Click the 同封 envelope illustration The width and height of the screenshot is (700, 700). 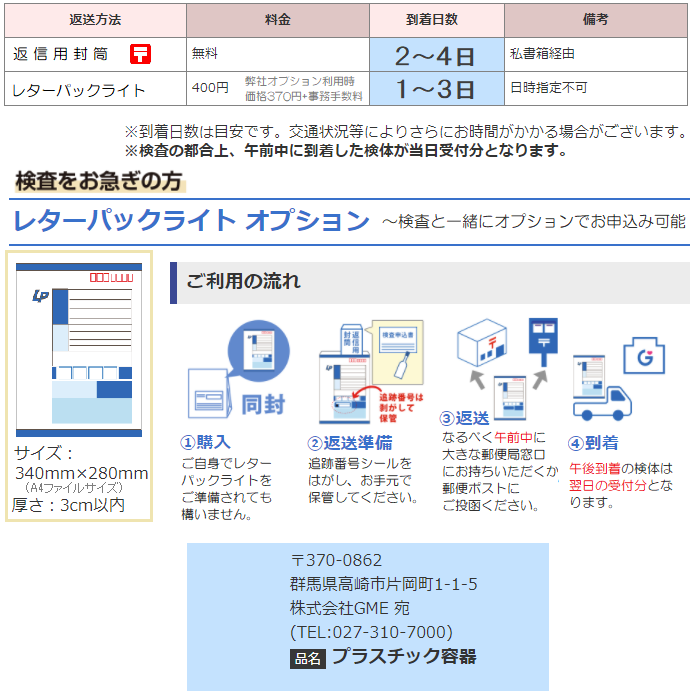(238, 372)
